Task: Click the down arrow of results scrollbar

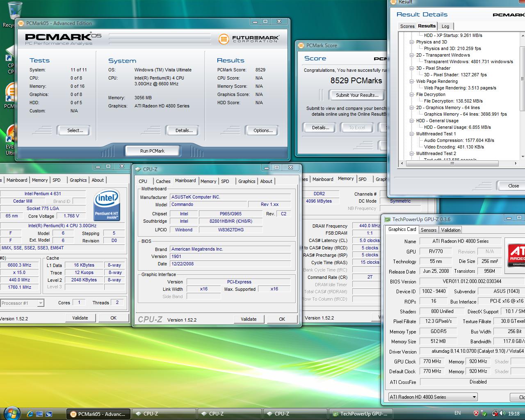Action: [523, 157]
